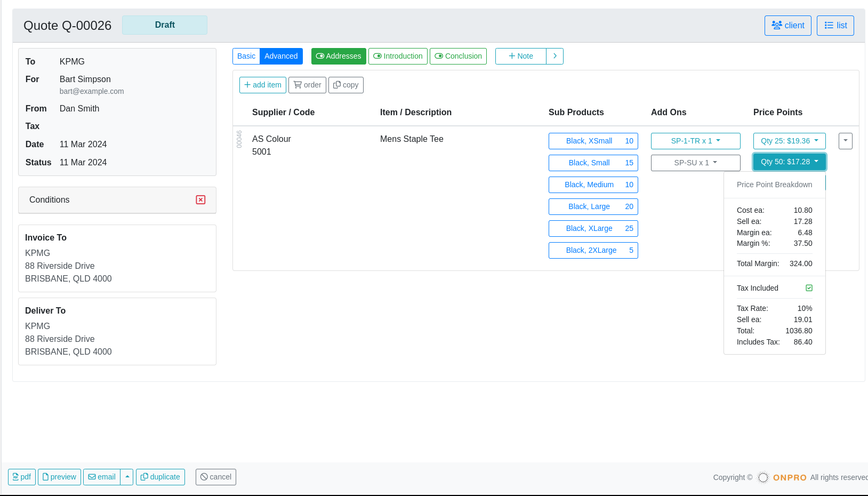The height and width of the screenshot is (496, 868).
Task: Click the 00046 row number label
Action: tap(239, 139)
